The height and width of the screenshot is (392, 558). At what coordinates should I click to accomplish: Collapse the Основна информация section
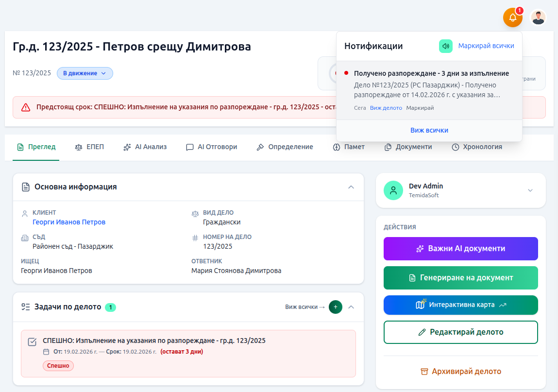(x=351, y=187)
